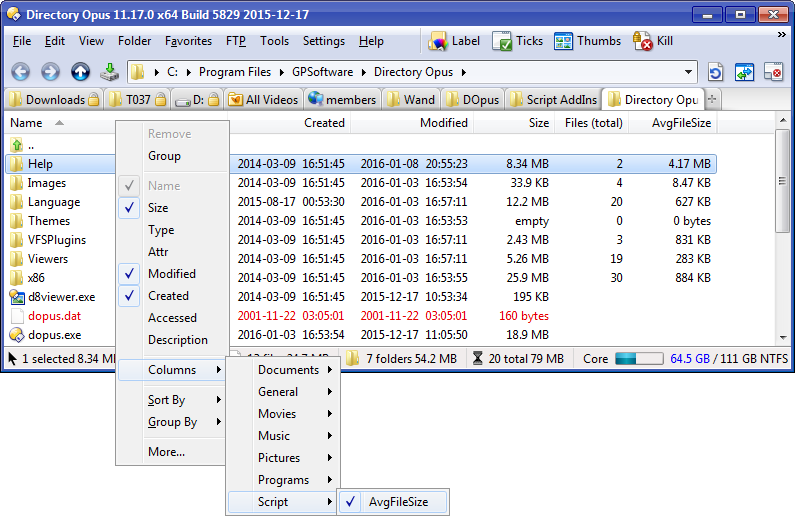Image resolution: width=795 pixels, height=516 pixels.
Task: Switch to the Script AddIns tab
Action: point(554,99)
